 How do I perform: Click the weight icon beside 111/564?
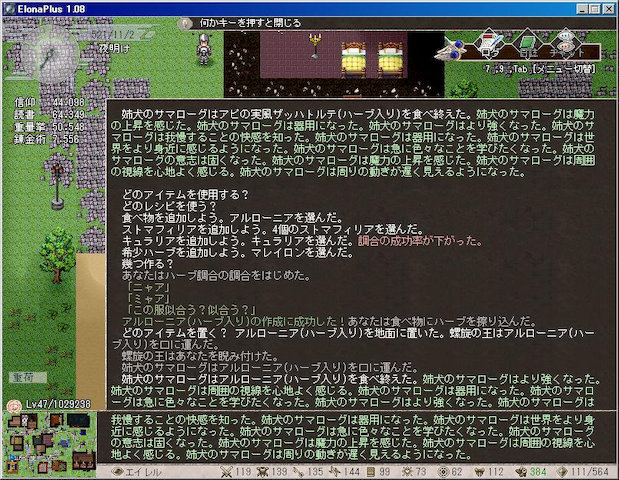pos(563,472)
